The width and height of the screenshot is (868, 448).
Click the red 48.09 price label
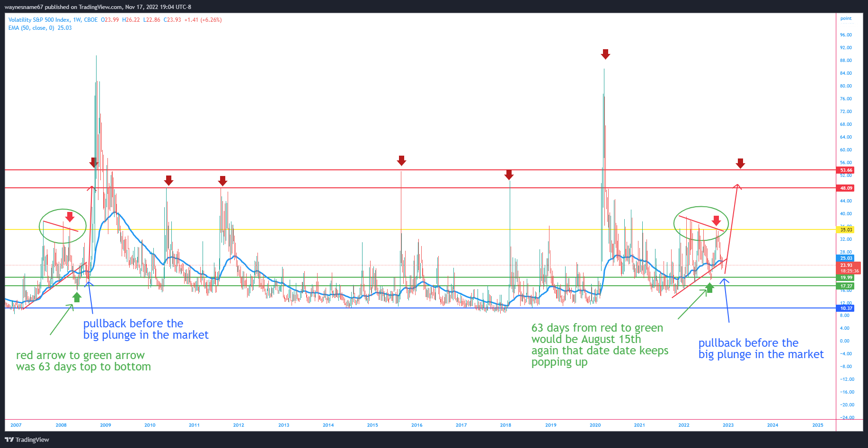click(x=846, y=188)
